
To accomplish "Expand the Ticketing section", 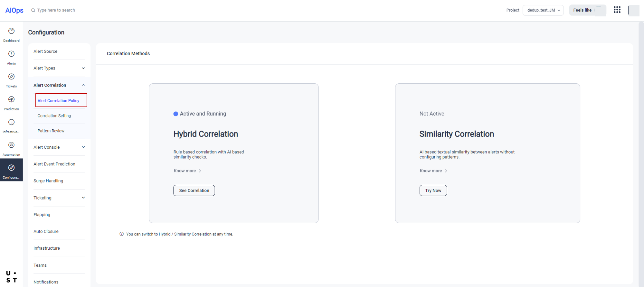I will point(83,198).
